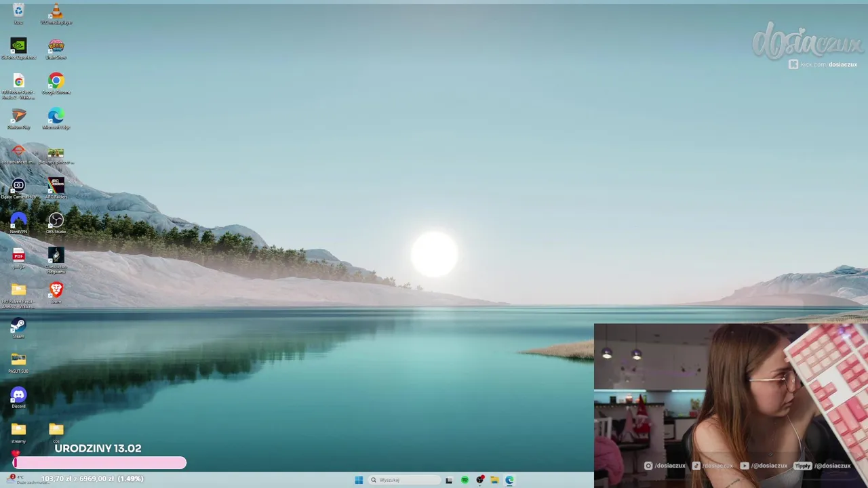Open the Elgato Camera Hub shortcut
The height and width of the screenshot is (488, 868).
click(x=18, y=188)
